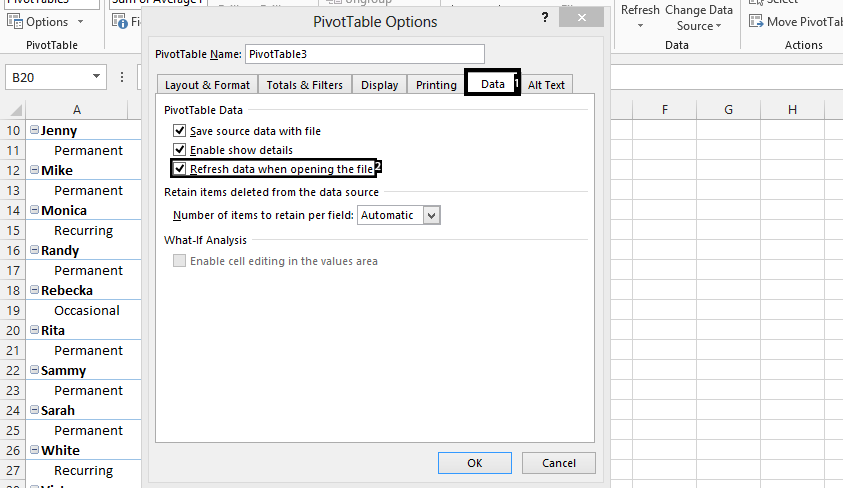Click the Permanent cell under Sarah
The width and height of the screenshot is (843, 488).
tap(83, 430)
